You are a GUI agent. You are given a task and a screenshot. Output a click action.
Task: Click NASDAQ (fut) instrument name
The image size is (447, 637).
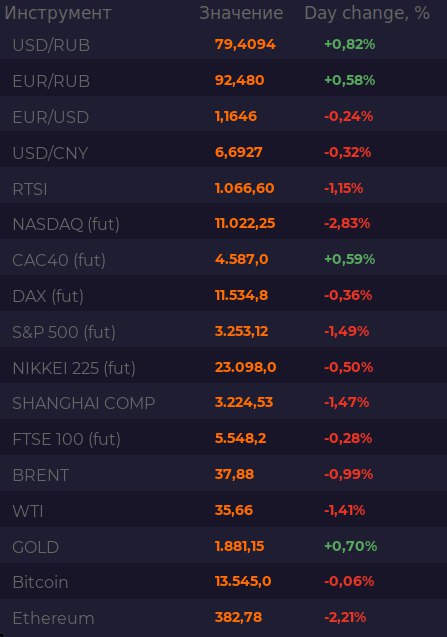pos(66,224)
